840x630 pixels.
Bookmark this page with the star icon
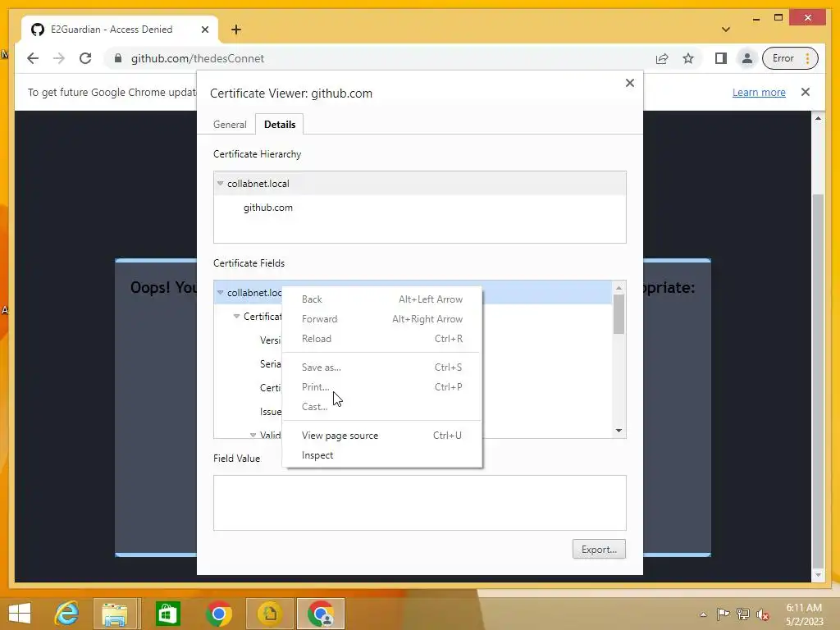(x=688, y=58)
